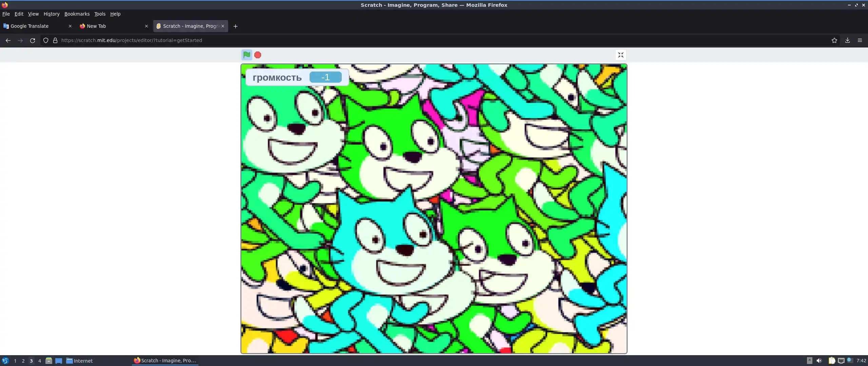The image size is (868, 366).
Task: Open the Bookmarks menu
Action: 77,14
